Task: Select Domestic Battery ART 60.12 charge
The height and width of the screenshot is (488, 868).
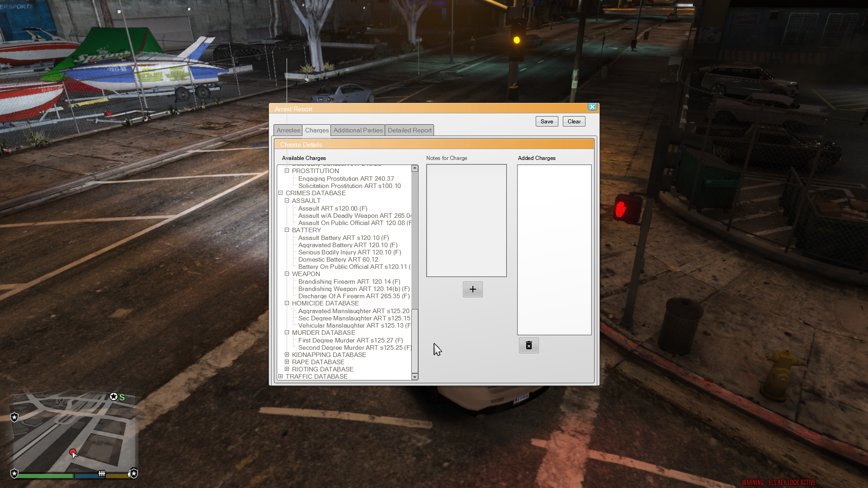Action: (x=338, y=259)
